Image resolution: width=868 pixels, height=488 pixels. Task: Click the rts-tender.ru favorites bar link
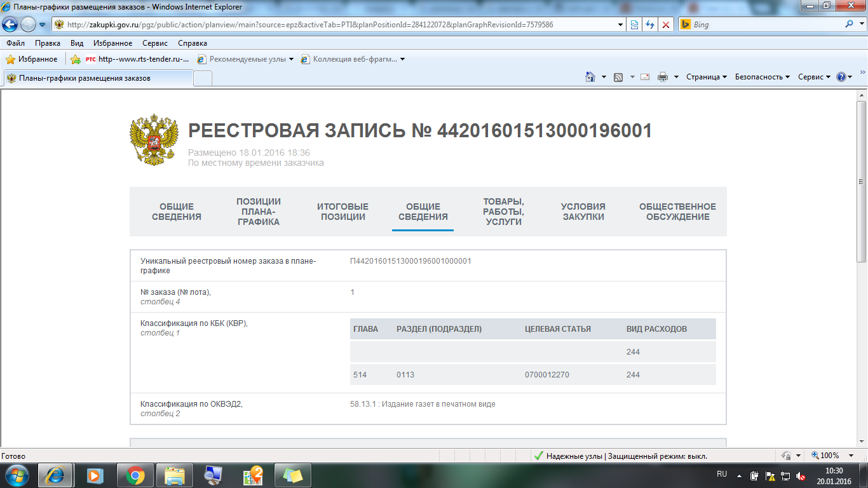137,59
